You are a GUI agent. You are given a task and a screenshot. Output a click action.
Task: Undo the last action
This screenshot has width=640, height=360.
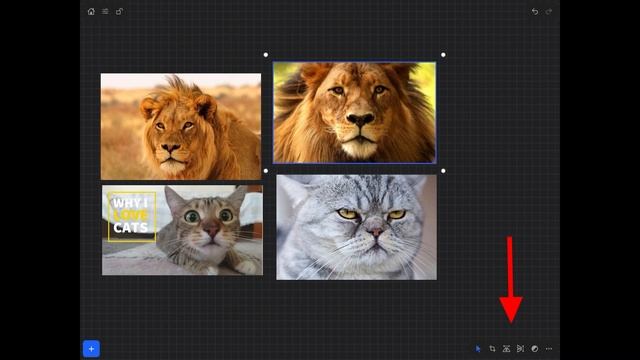point(535,11)
